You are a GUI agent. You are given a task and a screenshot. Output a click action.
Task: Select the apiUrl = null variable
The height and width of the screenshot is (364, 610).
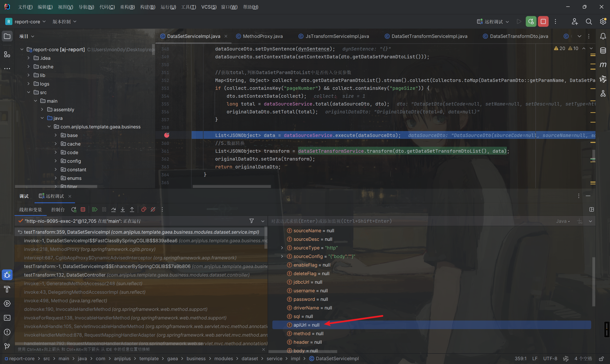coord(432,325)
